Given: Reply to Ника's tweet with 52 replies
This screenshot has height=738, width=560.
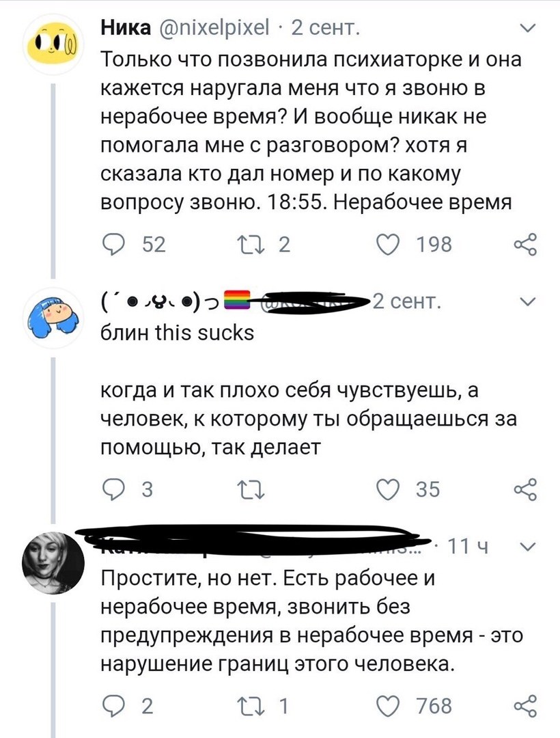Looking at the screenshot, I should [113, 245].
